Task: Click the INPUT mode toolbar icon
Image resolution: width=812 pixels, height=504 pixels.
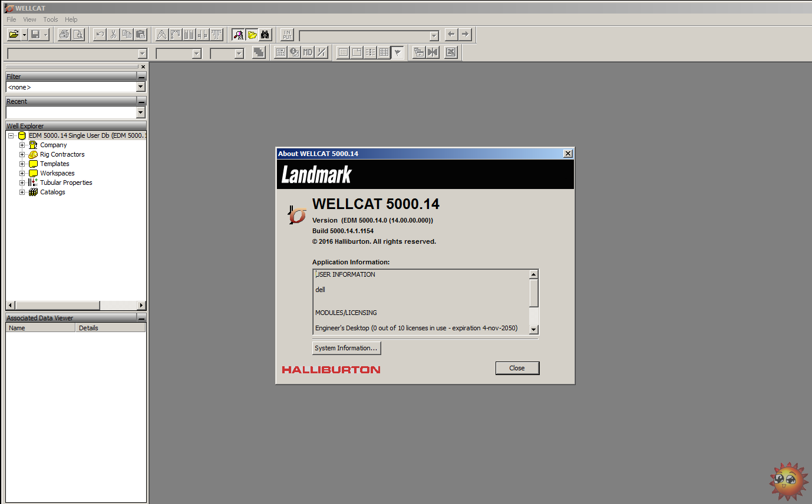Action: pos(287,35)
